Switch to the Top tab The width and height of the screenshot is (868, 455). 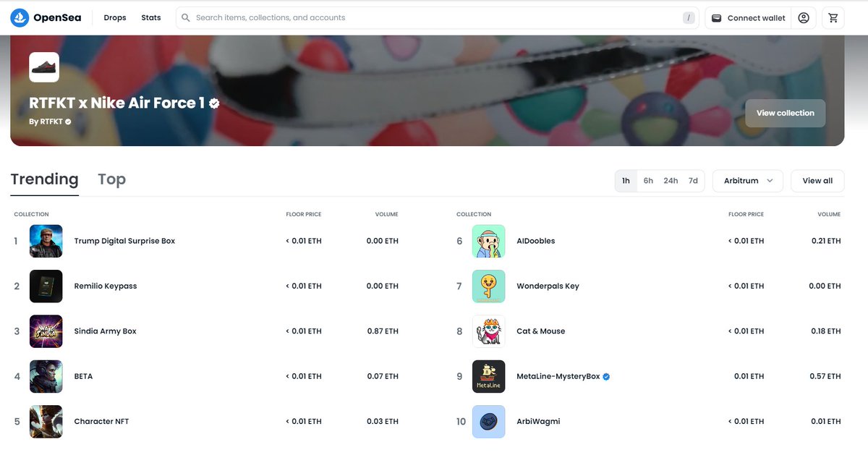[x=111, y=179]
